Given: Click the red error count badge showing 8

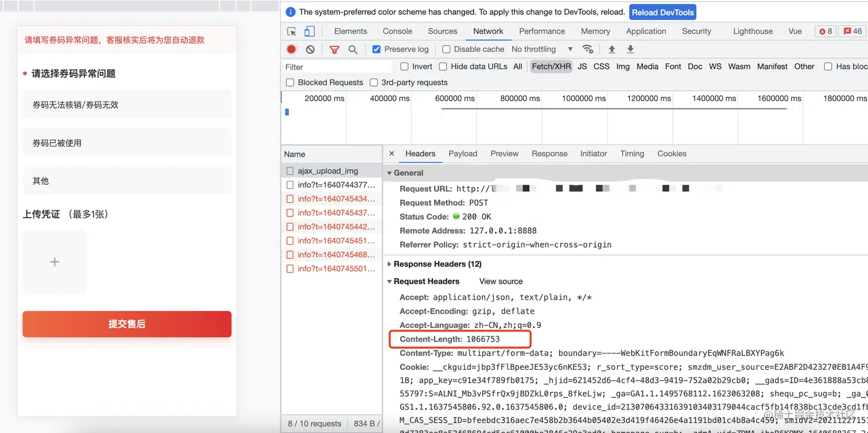Looking at the screenshot, I should point(826,32).
